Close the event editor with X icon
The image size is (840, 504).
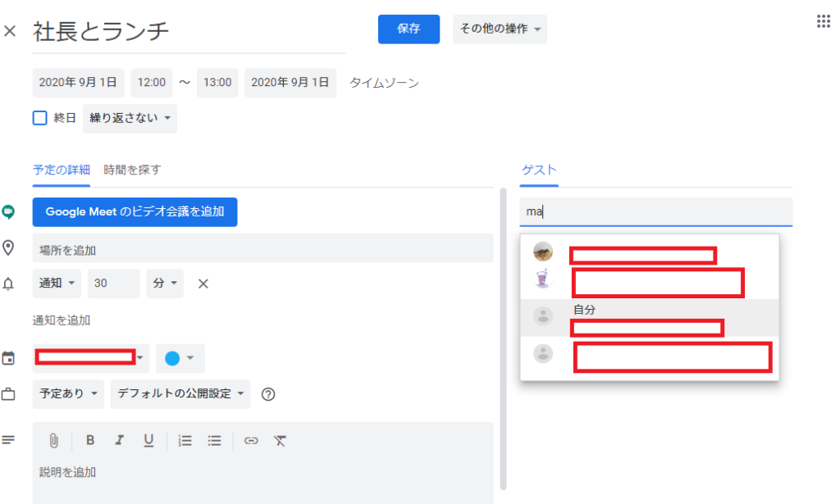click(x=10, y=32)
